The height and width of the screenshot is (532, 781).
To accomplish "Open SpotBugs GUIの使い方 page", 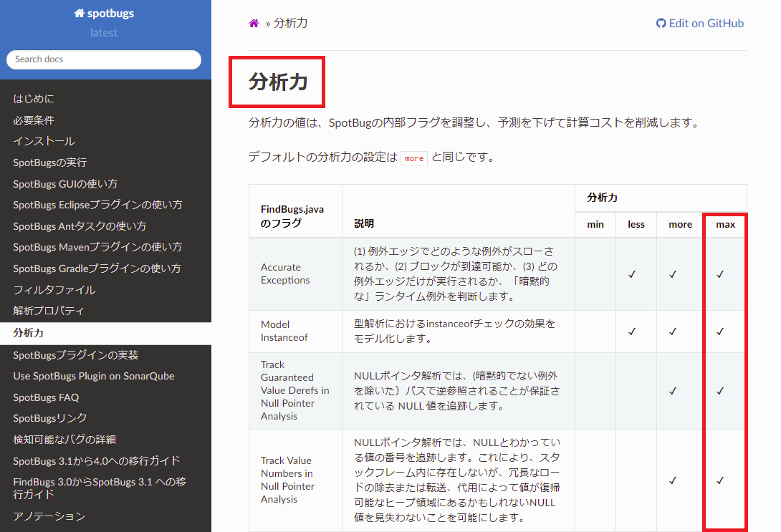I will click(65, 183).
